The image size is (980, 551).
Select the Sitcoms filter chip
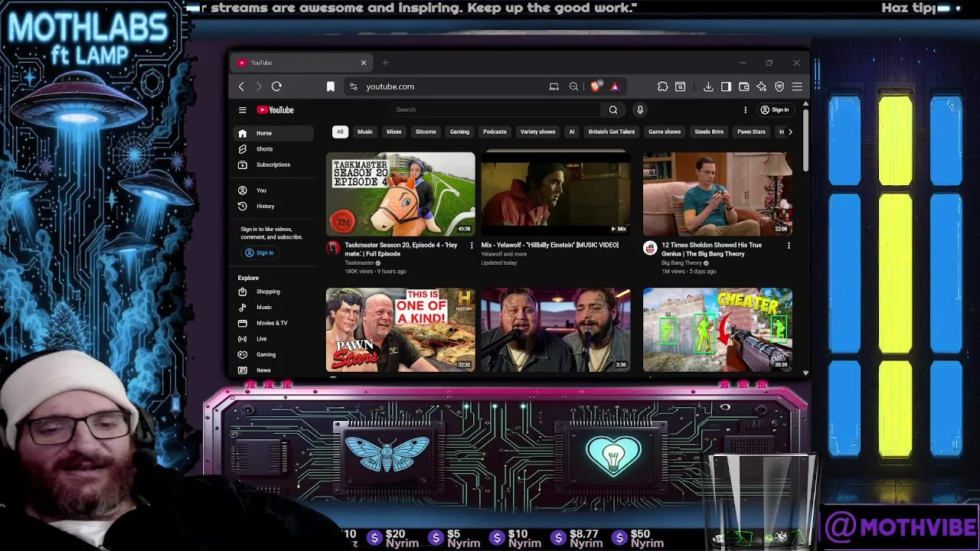pyautogui.click(x=426, y=132)
